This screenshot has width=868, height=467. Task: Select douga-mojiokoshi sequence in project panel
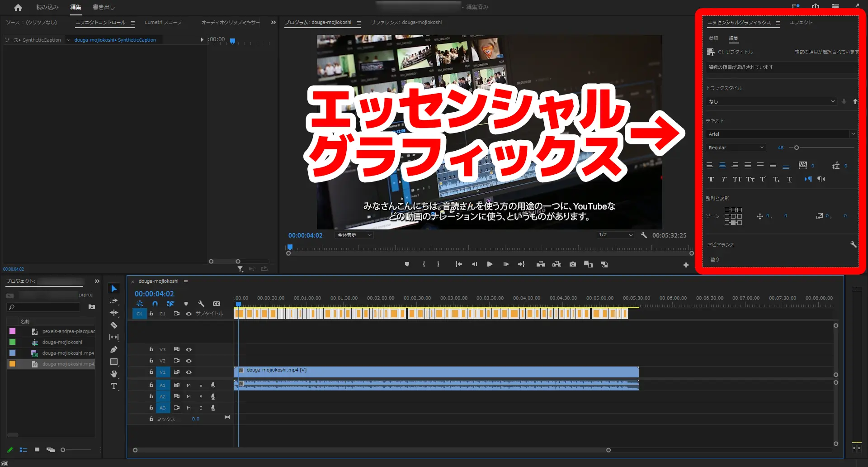tap(62, 342)
